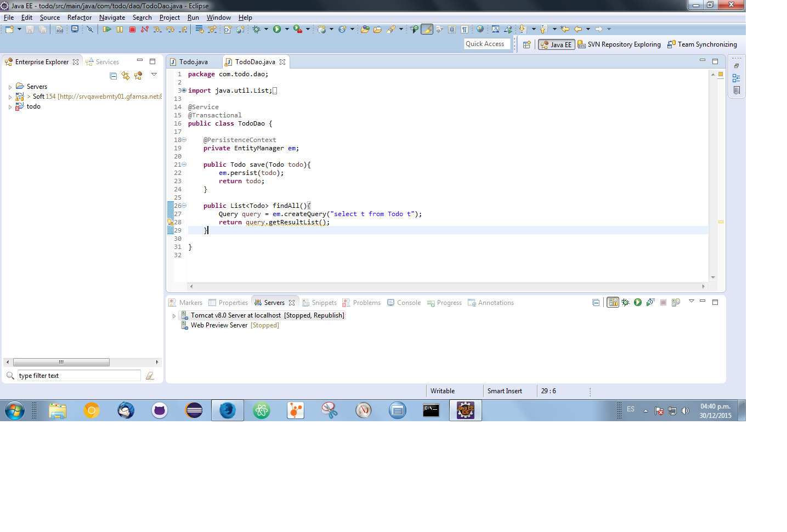Expand the Servers tree node
Image resolution: width=787 pixels, height=532 pixels.
coord(10,87)
